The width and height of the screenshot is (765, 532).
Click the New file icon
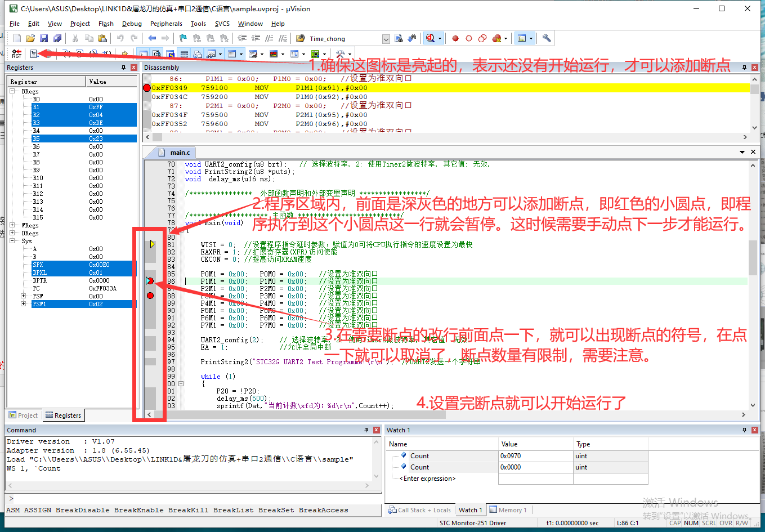[17, 38]
